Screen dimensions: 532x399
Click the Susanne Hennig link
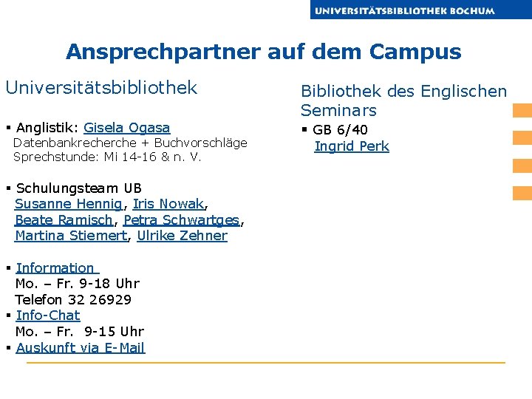[x=68, y=204]
